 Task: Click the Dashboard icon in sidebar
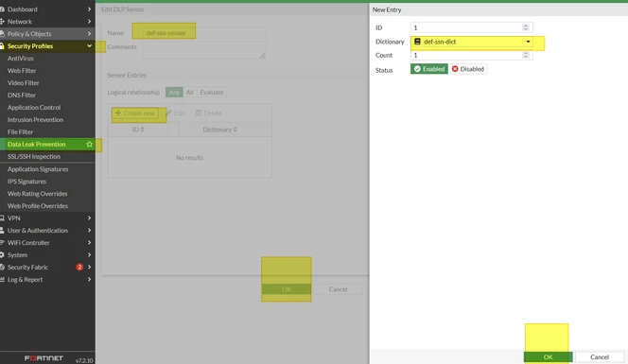click(2, 9)
